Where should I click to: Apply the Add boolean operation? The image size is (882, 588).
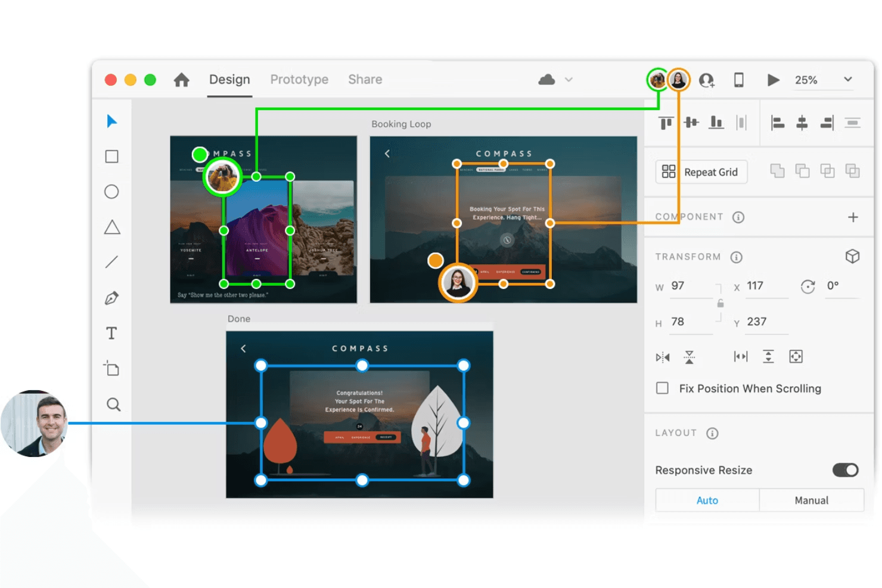coord(777,171)
